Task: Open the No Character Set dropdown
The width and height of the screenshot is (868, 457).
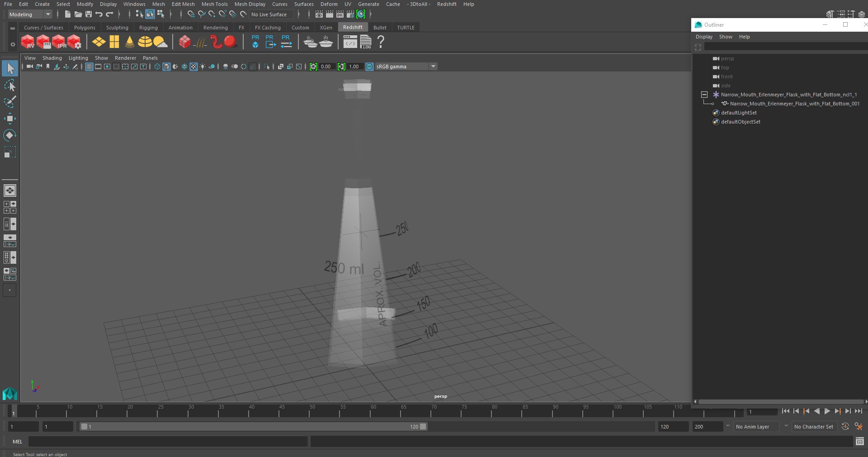Action: point(815,427)
